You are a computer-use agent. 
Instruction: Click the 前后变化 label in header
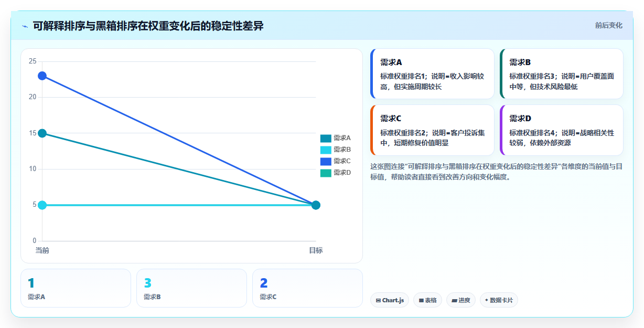pyautogui.click(x=608, y=25)
